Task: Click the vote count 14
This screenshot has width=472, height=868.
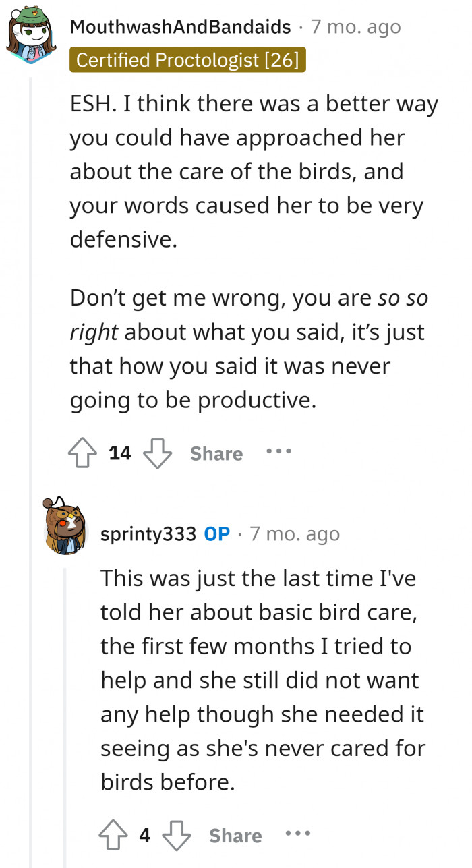Action: (120, 453)
